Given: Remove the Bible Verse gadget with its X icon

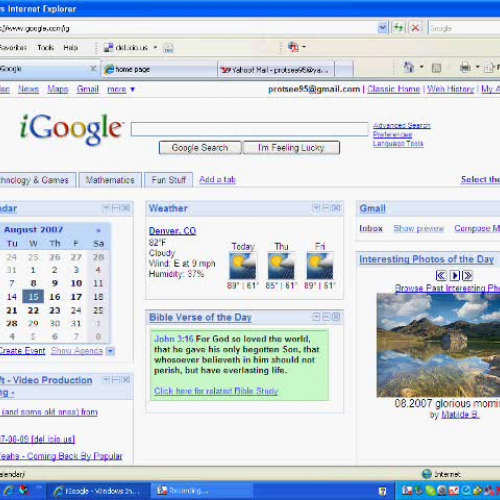Looking at the screenshot, I should [336, 317].
